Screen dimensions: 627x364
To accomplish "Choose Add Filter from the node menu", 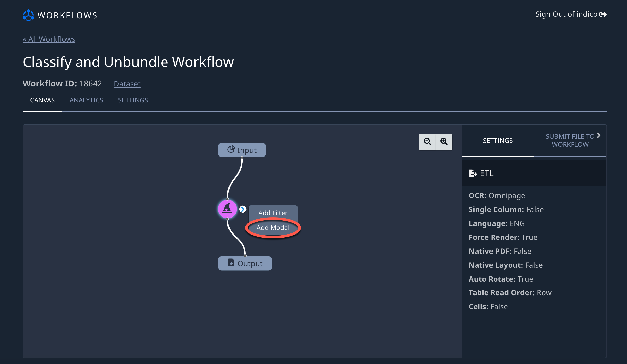I will (273, 213).
